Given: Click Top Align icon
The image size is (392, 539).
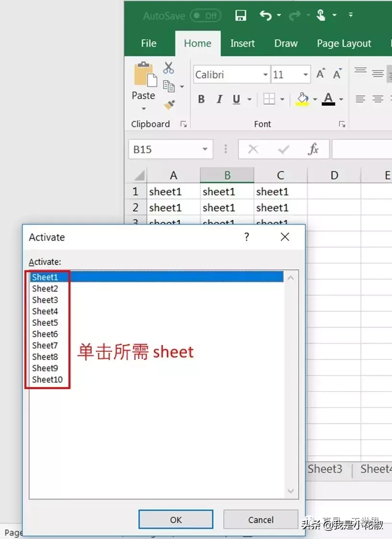Looking at the screenshot, I should coord(360,71).
